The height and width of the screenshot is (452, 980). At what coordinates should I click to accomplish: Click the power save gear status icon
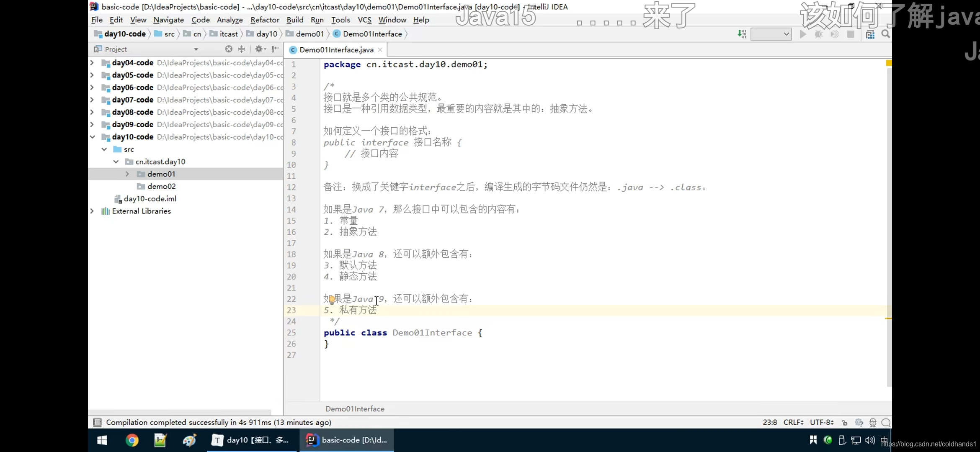[859, 423]
